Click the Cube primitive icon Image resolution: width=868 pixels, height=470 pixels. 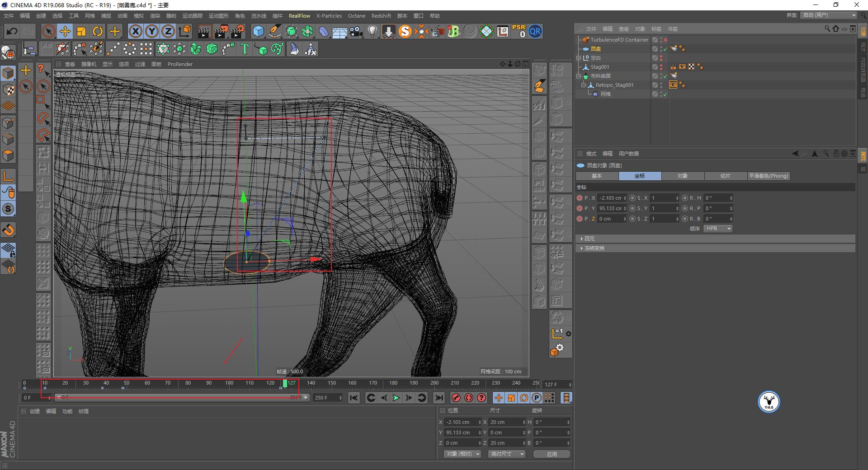click(259, 31)
